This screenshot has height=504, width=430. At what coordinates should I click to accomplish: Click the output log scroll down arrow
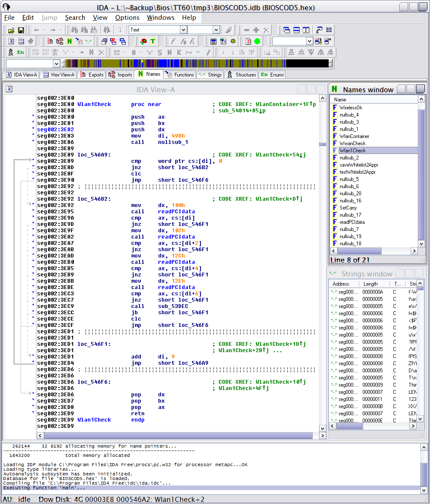[x=424, y=491]
